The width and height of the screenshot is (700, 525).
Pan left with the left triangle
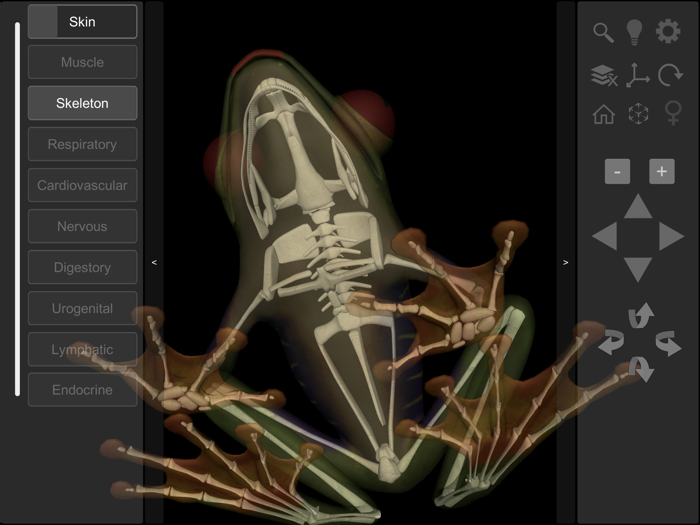[x=604, y=235]
